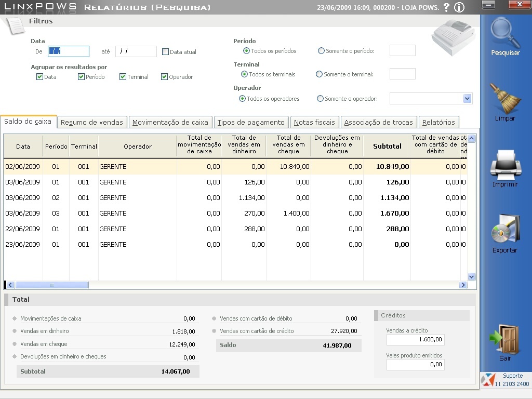Click the Sair exit door icon

click(505, 338)
